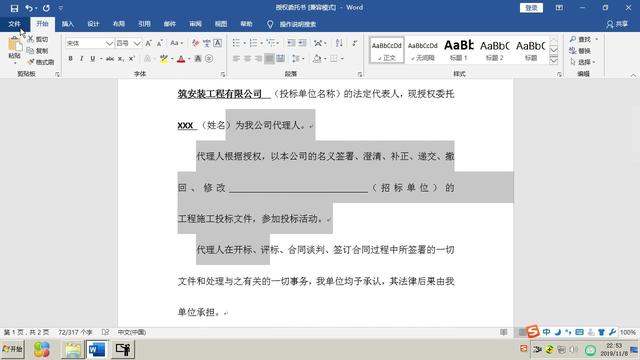The image size is (640, 360).
Task: Switch to the 审阅 Review tab
Action: [x=195, y=24]
